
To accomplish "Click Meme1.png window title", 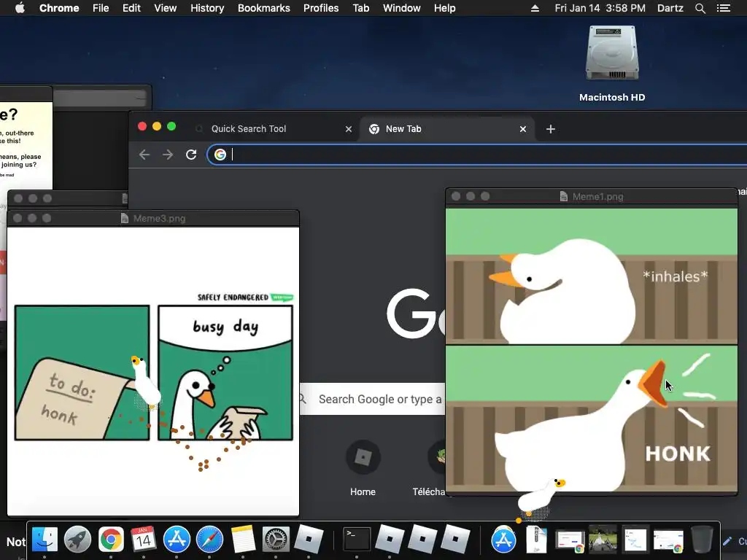I will pos(597,197).
